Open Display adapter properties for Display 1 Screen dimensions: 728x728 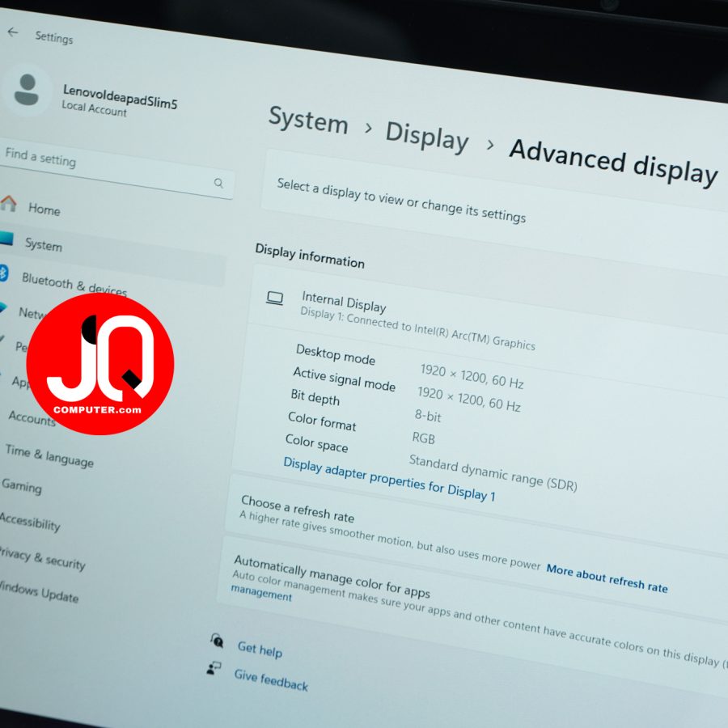coord(389,479)
